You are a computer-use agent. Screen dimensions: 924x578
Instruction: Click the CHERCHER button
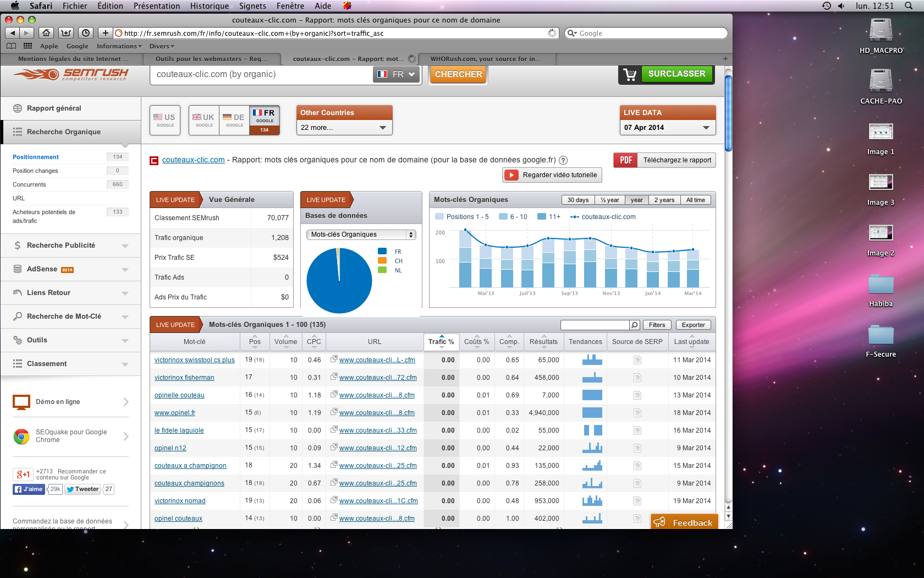click(x=458, y=74)
